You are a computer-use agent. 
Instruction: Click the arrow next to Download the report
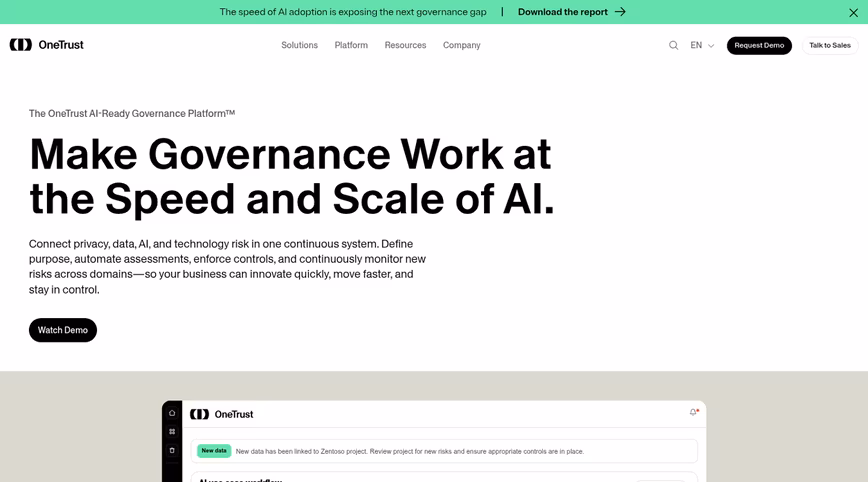[620, 12]
